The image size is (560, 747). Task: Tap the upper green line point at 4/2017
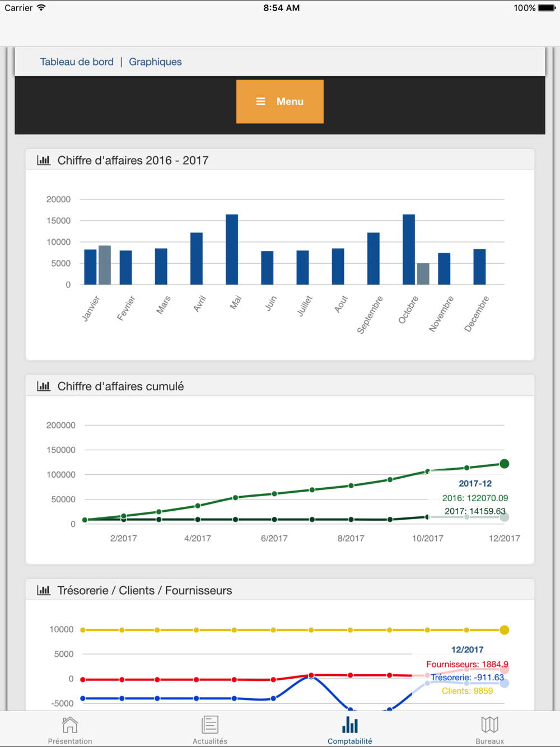[x=198, y=506]
